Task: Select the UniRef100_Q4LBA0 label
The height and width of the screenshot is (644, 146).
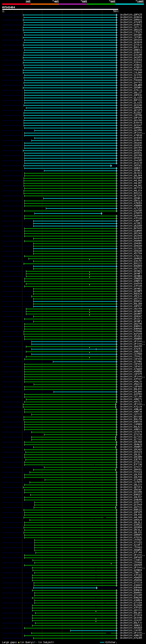Action: 131,392
